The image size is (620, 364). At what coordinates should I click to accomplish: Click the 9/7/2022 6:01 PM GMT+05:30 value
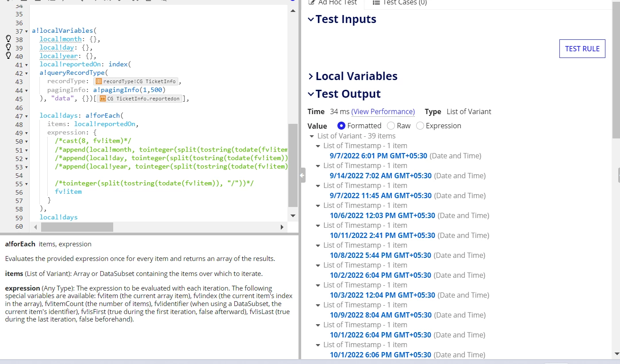point(379,156)
